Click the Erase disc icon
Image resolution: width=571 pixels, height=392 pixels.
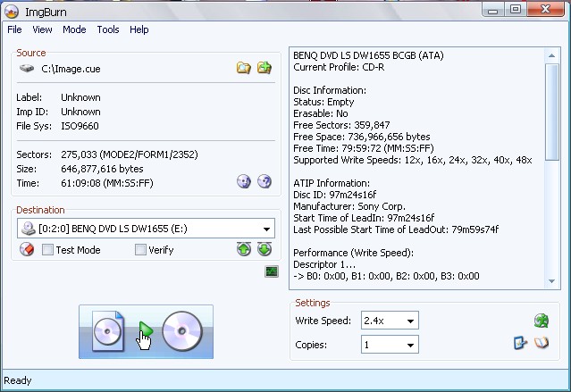(27, 250)
